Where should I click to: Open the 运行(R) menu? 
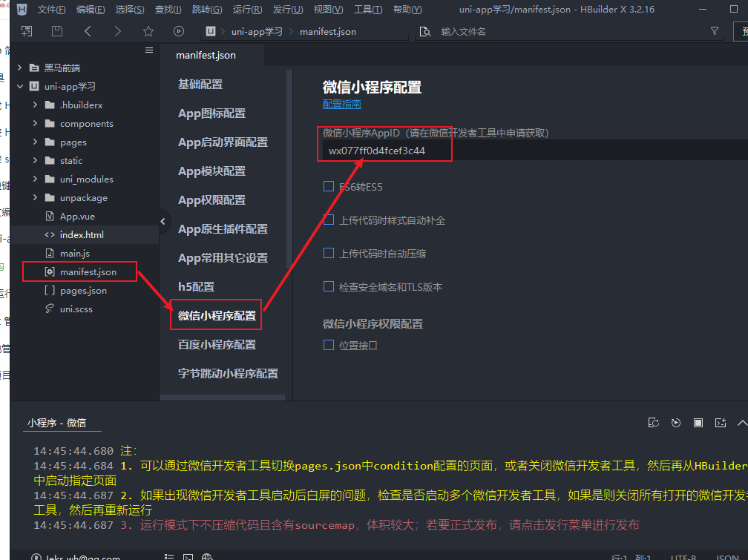pyautogui.click(x=247, y=10)
